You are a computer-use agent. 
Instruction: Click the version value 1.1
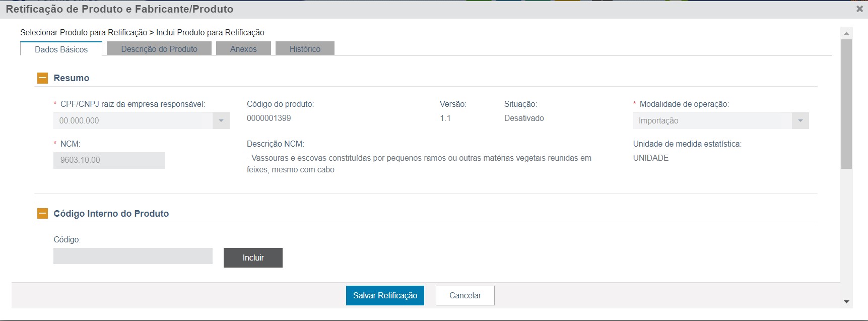[x=445, y=118]
